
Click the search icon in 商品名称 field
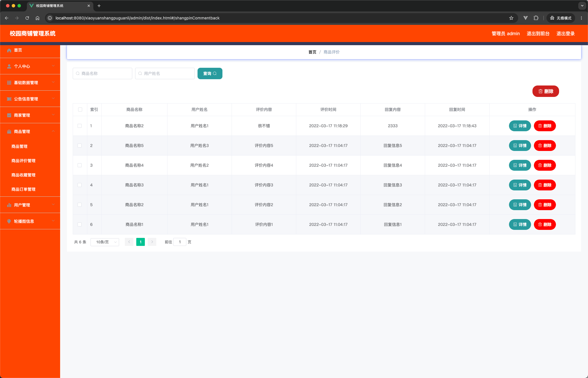[x=78, y=73]
